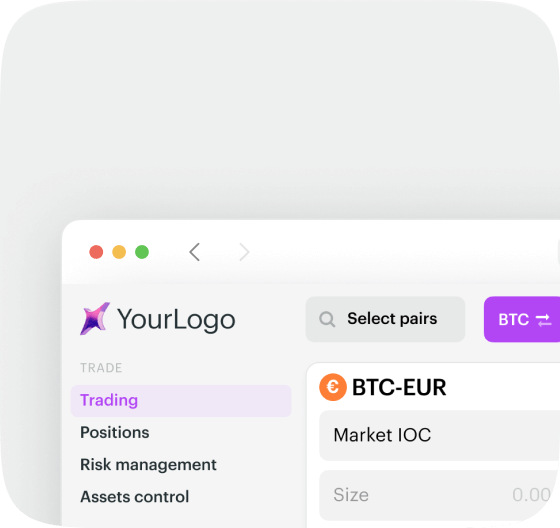Focus the Size input field
Screen dimensions: 560x528
click(439, 495)
